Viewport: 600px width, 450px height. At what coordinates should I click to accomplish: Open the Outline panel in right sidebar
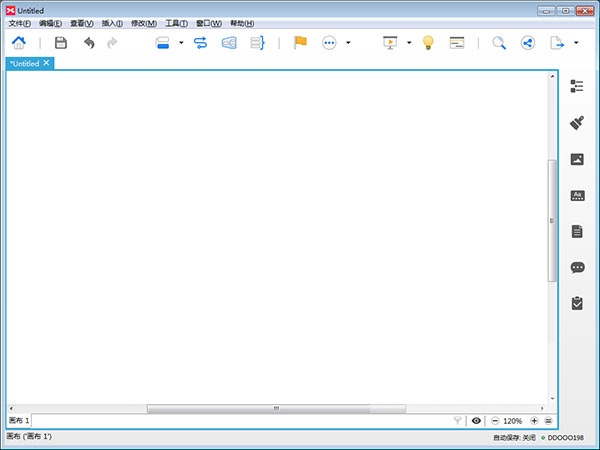577,87
